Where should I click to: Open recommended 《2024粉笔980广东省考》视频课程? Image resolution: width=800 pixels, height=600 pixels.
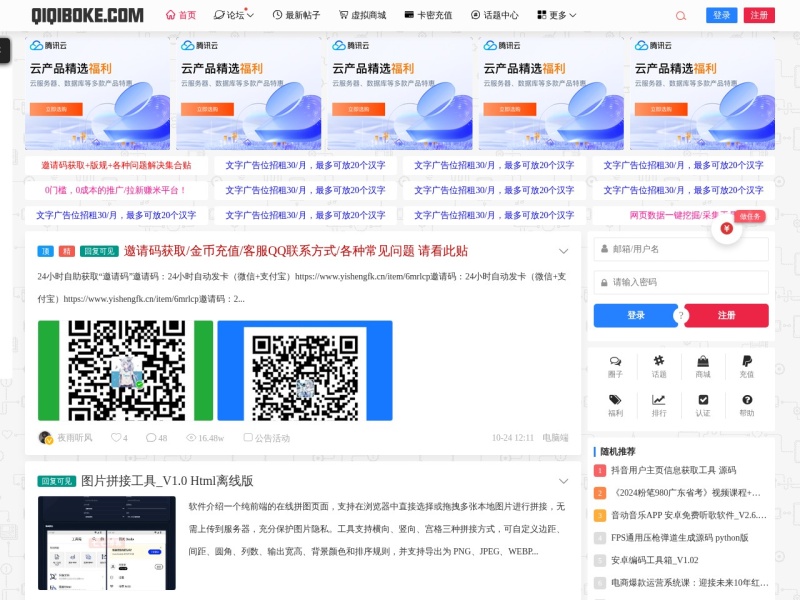pos(686,493)
